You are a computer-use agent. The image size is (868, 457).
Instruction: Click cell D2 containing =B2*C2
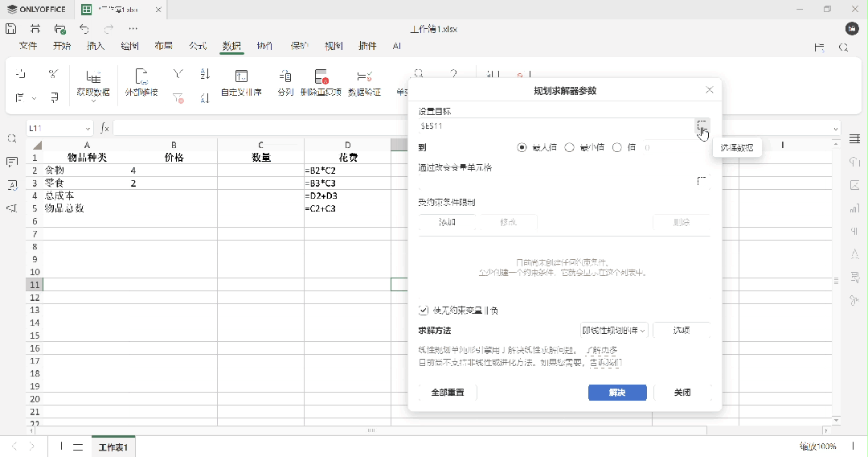[x=348, y=171]
